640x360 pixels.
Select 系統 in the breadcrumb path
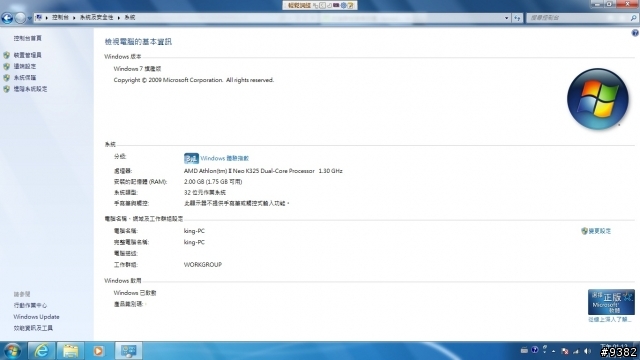coord(129,18)
